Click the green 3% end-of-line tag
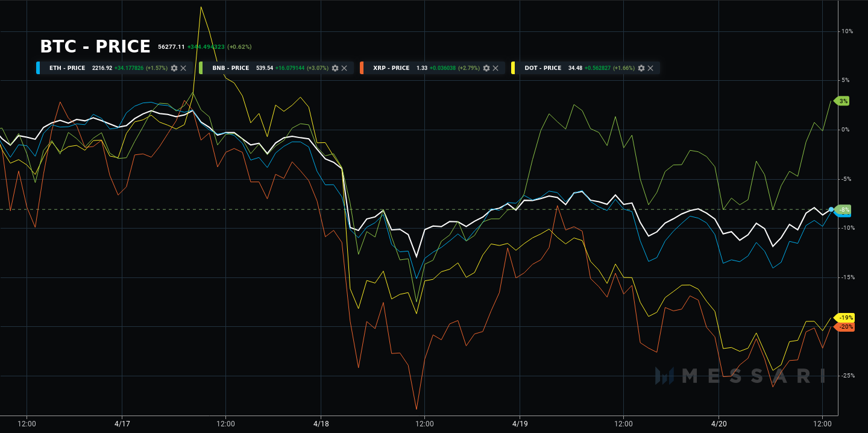The height and width of the screenshot is (433, 868). (x=841, y=101)
